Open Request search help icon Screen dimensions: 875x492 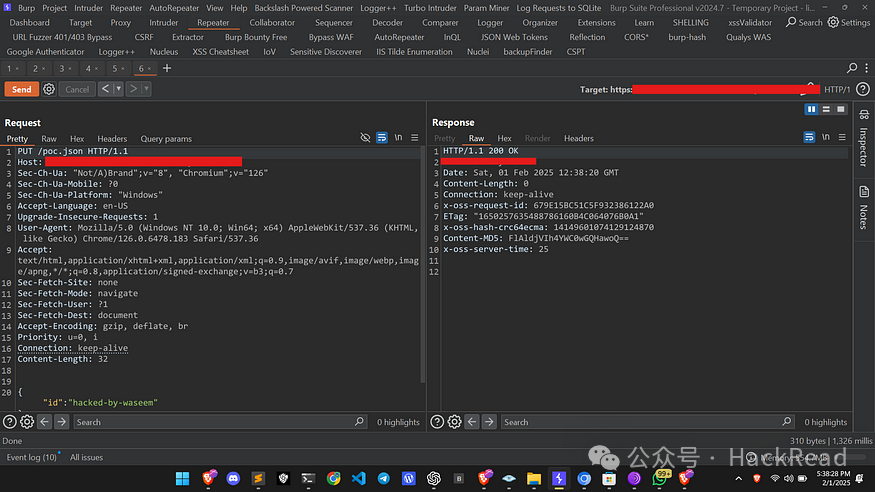(x=9, y=422)
